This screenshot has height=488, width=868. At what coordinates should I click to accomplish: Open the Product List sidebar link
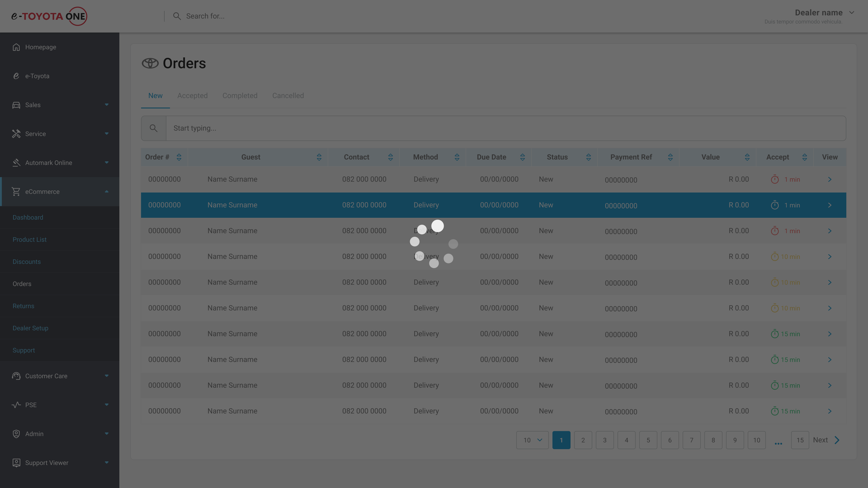[30, 239]
